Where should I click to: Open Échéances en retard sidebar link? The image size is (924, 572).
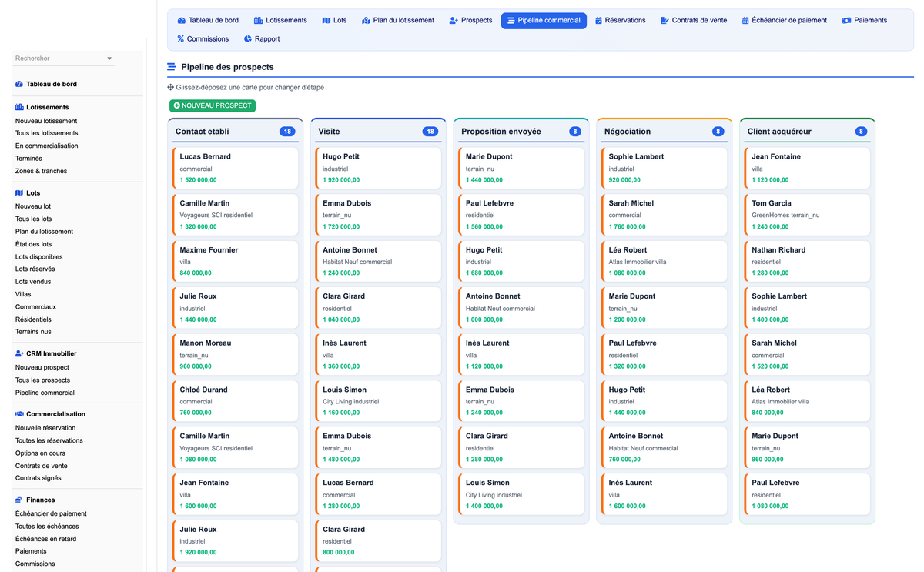[x=46, y=539]
